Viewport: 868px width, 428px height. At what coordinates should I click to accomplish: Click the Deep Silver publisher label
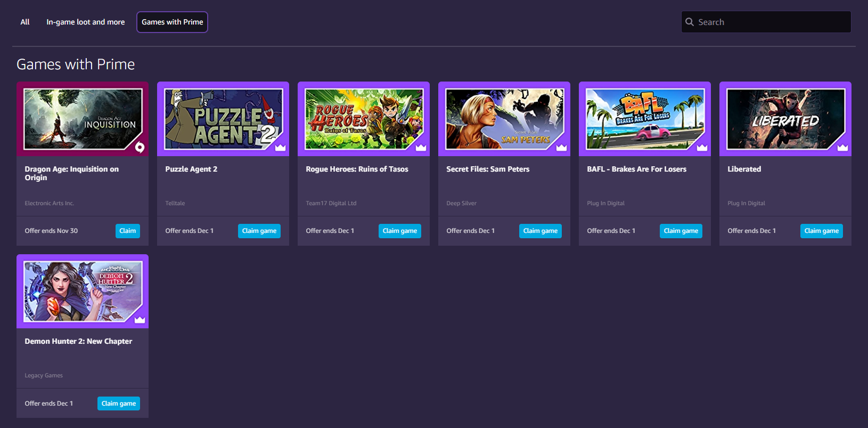point(462,203)
